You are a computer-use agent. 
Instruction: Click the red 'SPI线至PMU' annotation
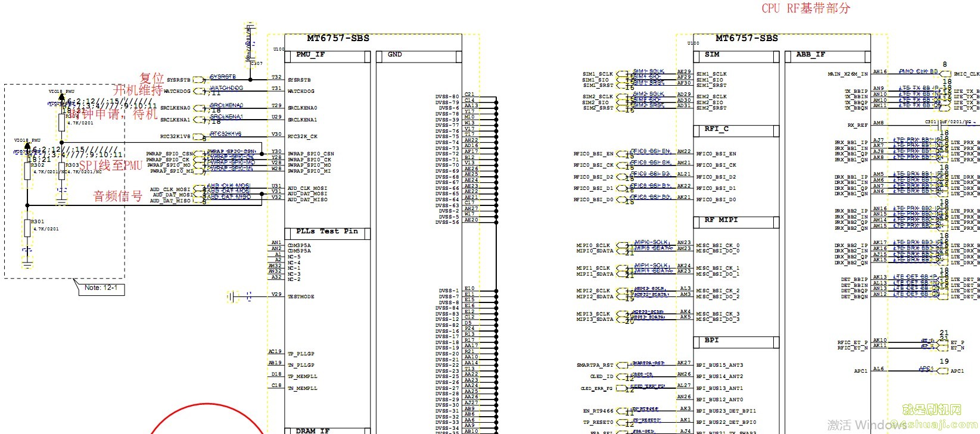point(111,165)
